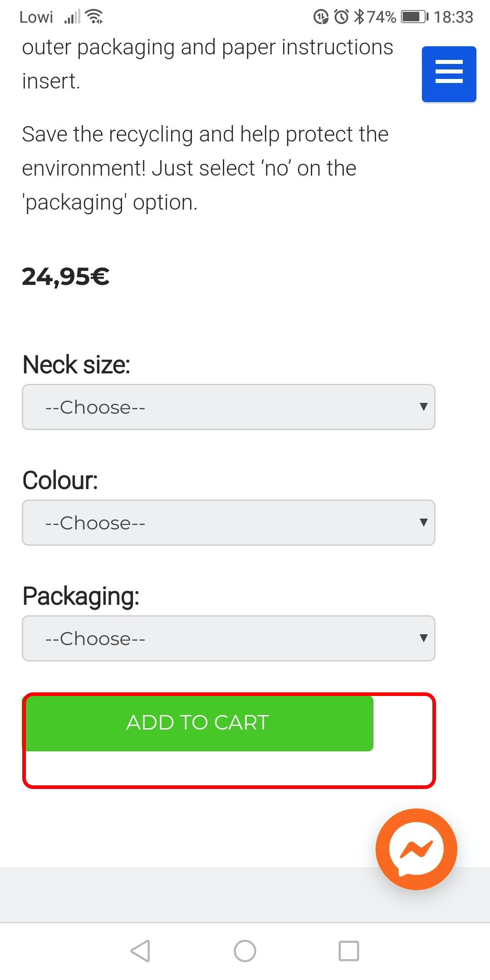Open the orange Messenger chat bubble
The width and height of the screenshot is (490, 980).
pyautogui.click(x=416, y=849)
